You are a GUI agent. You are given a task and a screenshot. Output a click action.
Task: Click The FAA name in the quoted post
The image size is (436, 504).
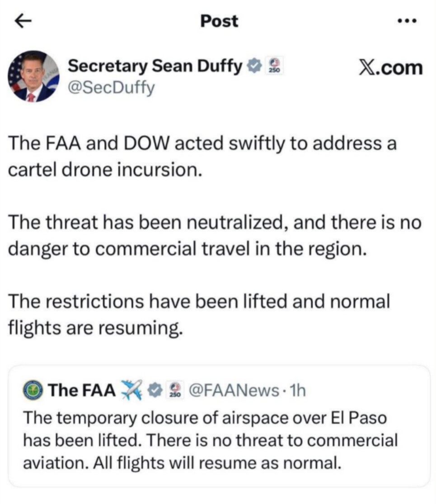pos(82,390)
